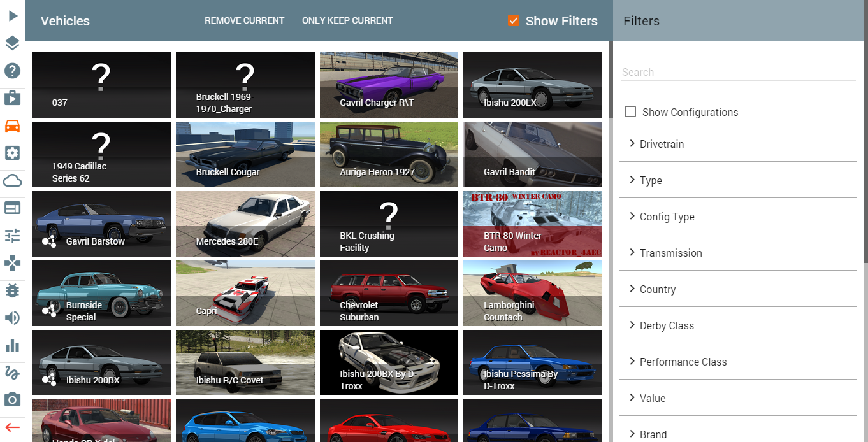Open the help question mark icon
This screenshot has height=442, width=868.
[x=13, y=71]
